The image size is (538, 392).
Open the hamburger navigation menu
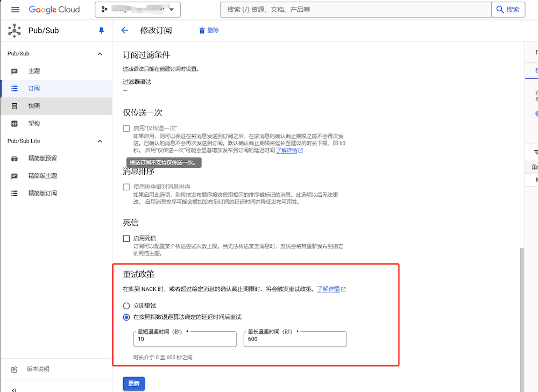pyautogui.click(x=15, y=10)
